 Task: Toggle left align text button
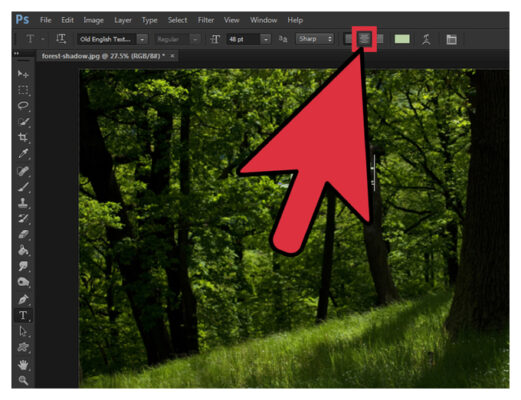[x=349, y=39]
